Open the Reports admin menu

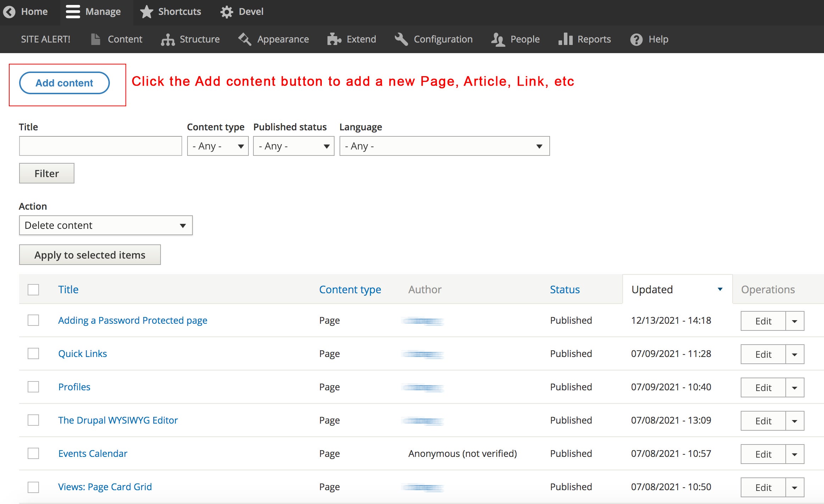[x=585, y=39]
